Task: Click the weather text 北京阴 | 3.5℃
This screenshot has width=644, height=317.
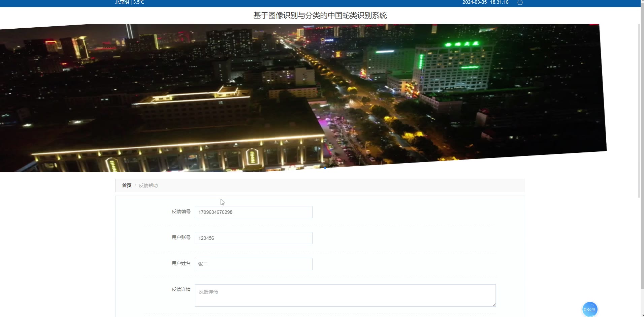Action: click(130, 2)
